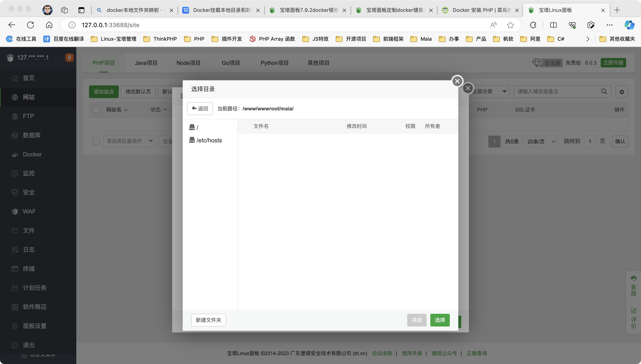Click the 新建文件夹 button
The width and height of the screenshot is (641, 364).
pos(208,320)
